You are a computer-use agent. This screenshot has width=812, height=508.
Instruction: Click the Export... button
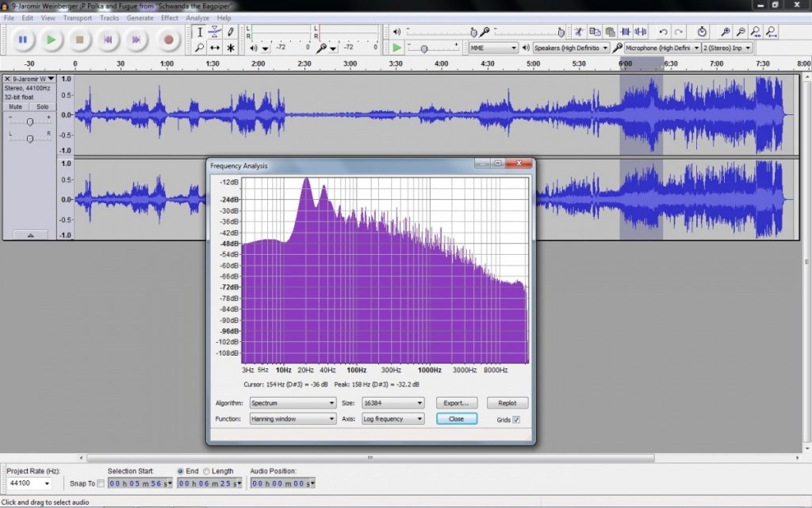456,402
